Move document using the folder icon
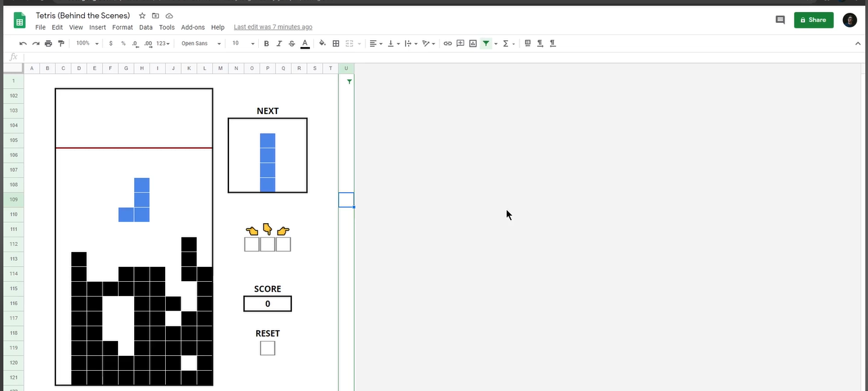Image resolution: width=868 pixels, height=391 pixels. 156,16
